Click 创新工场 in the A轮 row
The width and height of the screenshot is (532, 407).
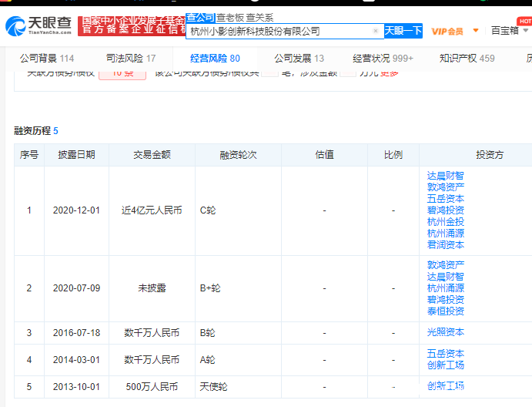(446, 365)
